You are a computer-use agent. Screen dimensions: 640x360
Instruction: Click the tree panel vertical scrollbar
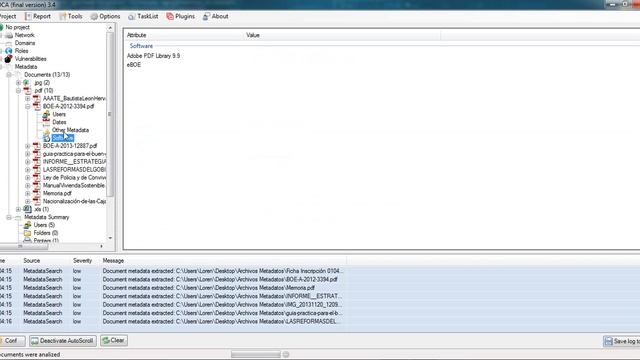(x=110, y=114)
